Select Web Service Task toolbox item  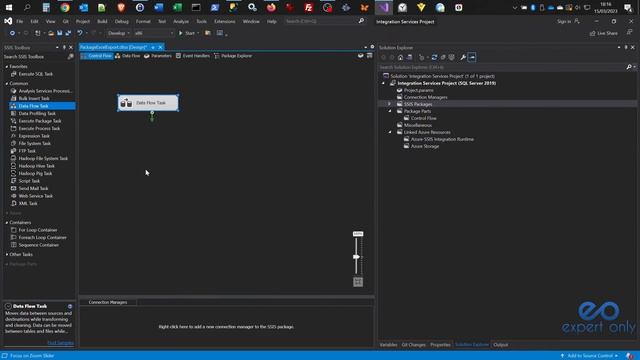pos(36,196)
